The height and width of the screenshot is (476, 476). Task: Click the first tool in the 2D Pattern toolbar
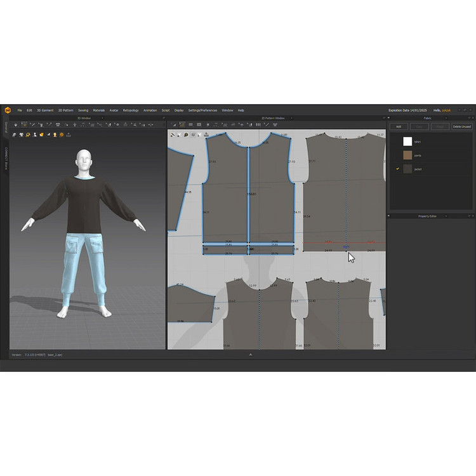tap(174, 124)
